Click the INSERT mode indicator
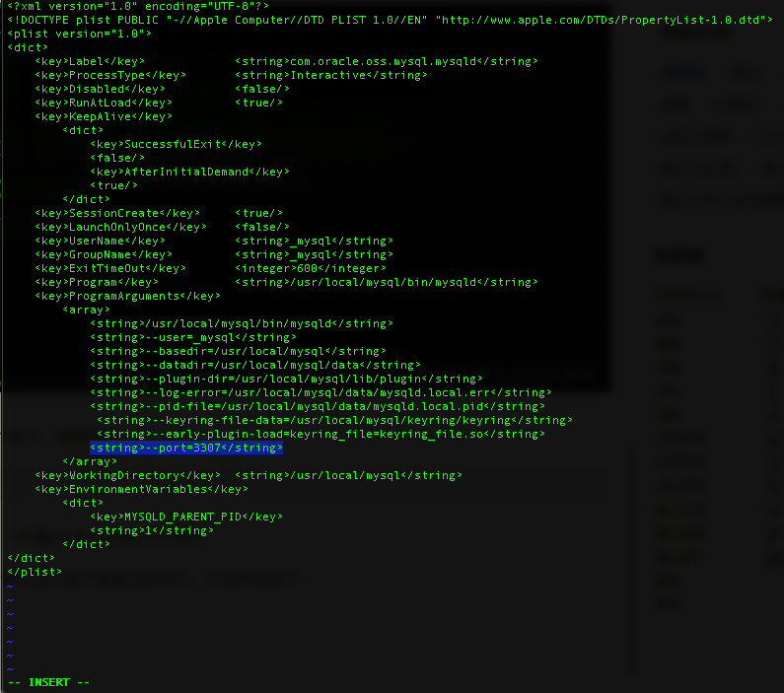784x693 pixels. tap(48, 682)
